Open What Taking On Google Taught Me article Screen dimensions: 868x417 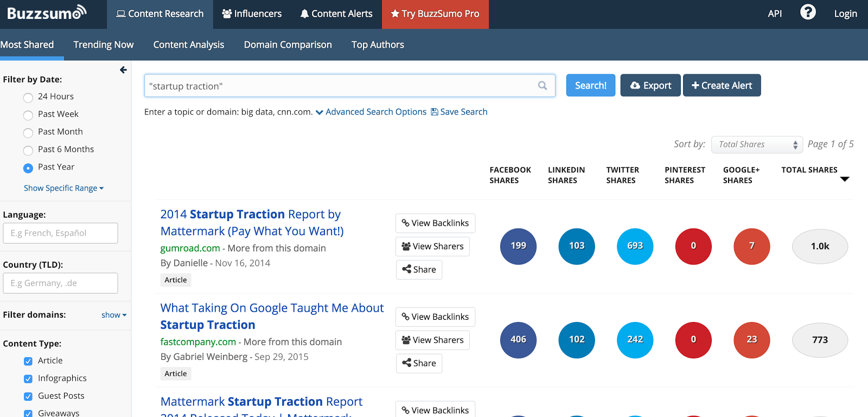tap(272, 317)
